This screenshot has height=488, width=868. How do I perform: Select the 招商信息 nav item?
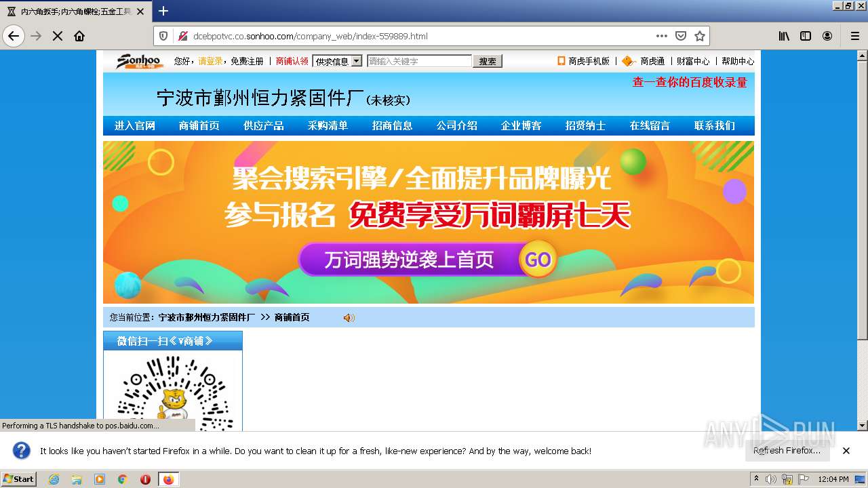(393, 125)
